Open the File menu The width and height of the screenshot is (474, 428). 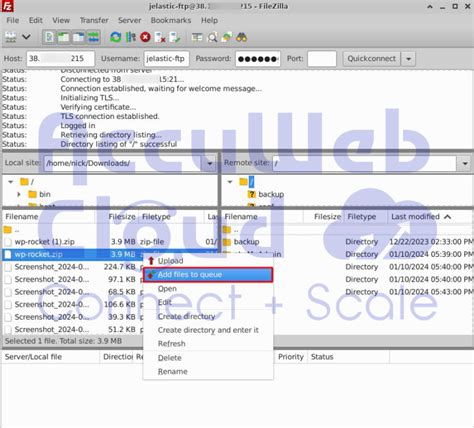13,20
